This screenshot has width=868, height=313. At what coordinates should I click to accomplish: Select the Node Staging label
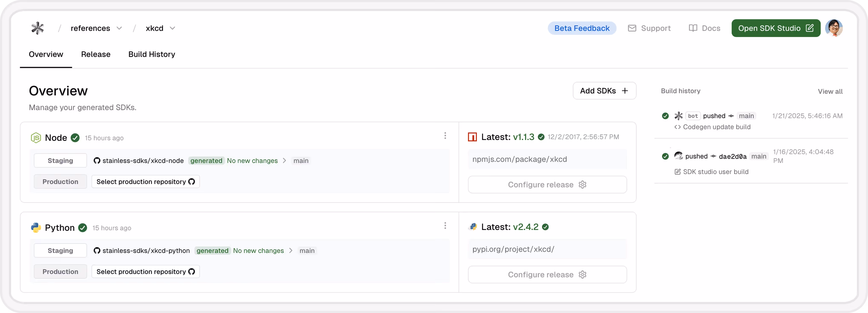[60, 161]
